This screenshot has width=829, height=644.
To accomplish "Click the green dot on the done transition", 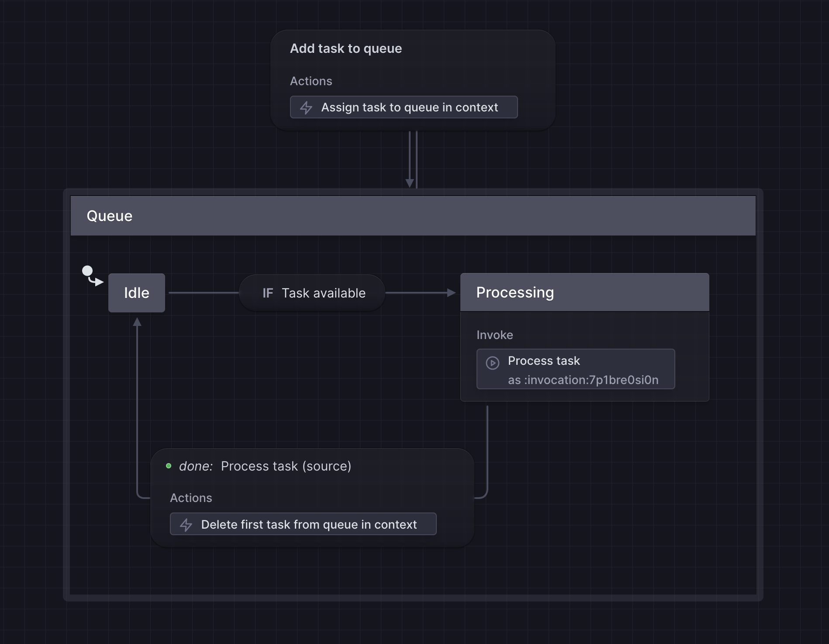I will (169, 466).
